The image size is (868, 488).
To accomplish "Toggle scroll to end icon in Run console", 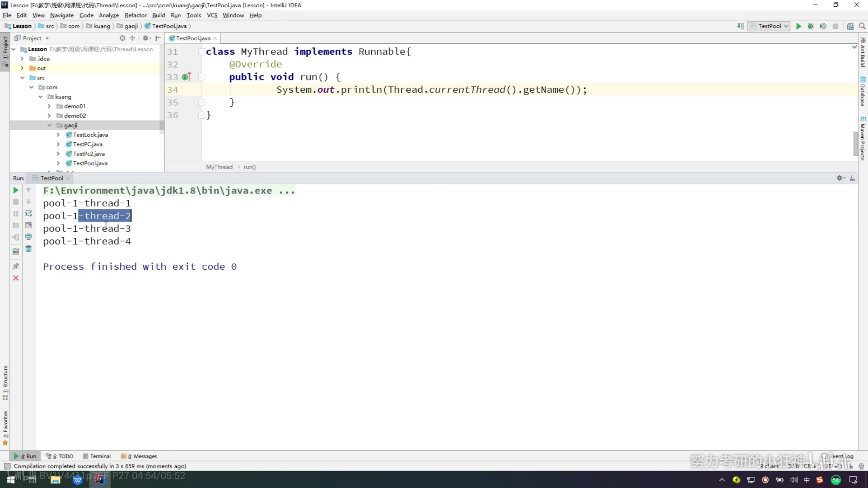I will pos(28,225).
